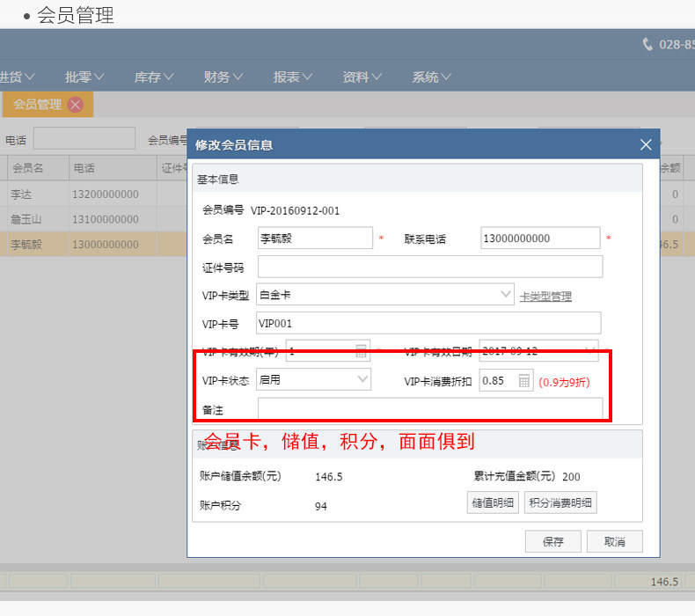
Task: Open the 资料 menu
Action: point(362,77)
